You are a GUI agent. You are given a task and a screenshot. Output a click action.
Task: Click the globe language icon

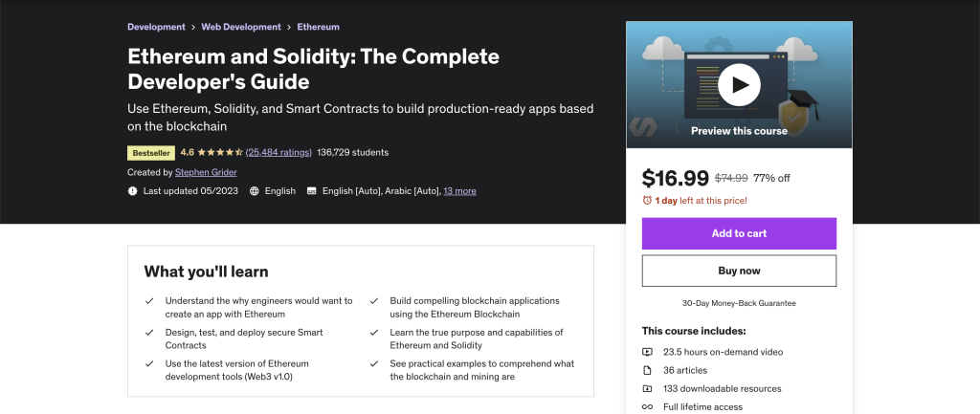255,191
